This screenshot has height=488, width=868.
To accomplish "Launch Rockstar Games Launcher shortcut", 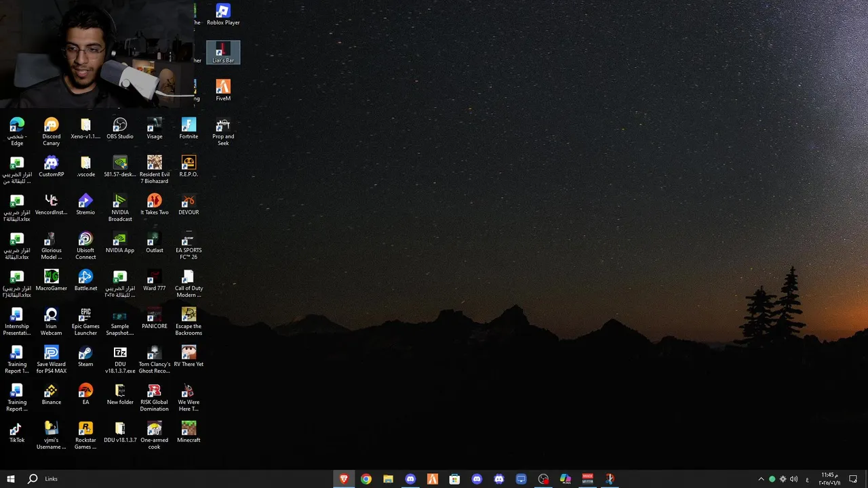I will pos(85,435).
